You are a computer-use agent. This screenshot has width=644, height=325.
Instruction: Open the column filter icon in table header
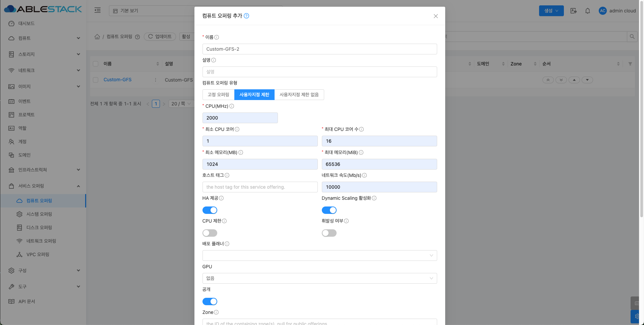[630, 64]
